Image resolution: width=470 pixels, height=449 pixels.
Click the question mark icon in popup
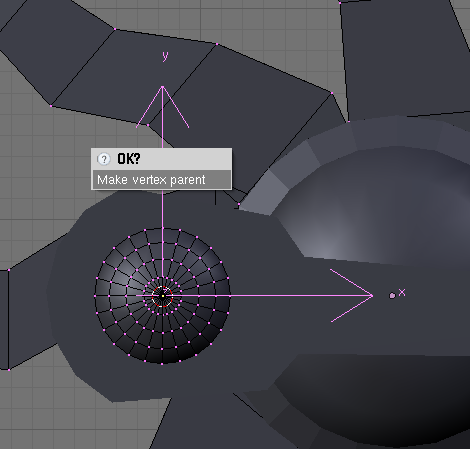[104, 159]
